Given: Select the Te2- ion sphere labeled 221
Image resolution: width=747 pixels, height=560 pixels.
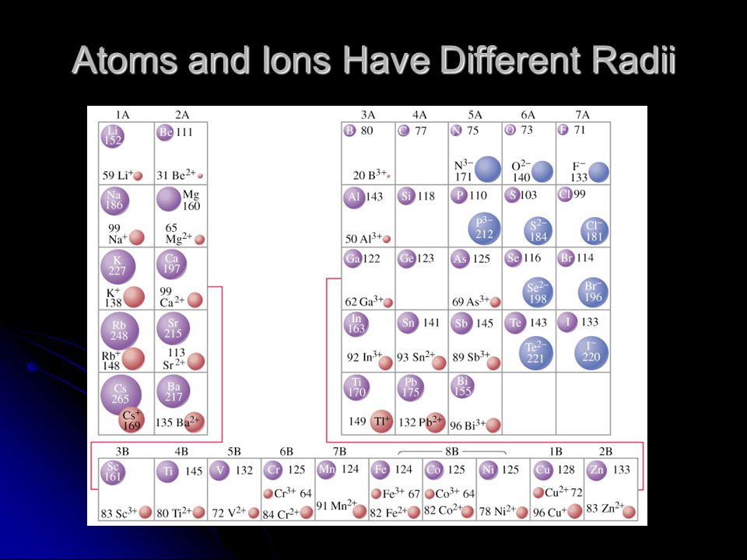Looking at the screenshot, I should (x=536, y=353).
